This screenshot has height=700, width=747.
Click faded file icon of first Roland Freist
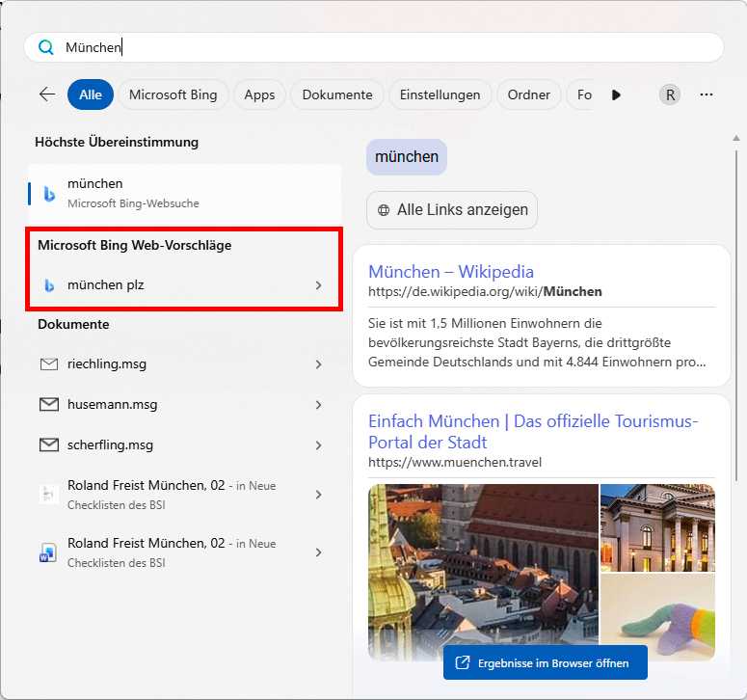click(48, 495)
